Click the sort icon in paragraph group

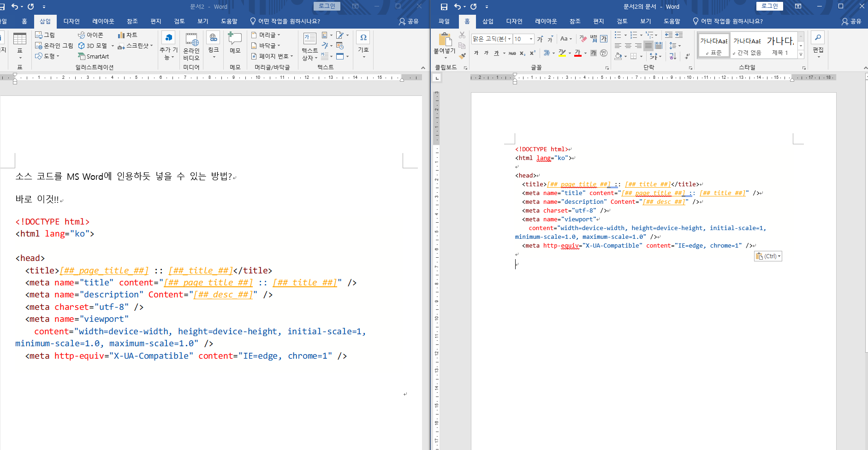[672, 56]
